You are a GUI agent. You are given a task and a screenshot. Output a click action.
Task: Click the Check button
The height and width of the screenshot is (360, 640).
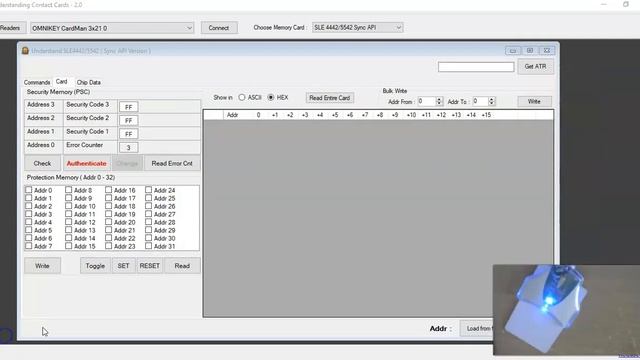(x=42, y=163)
